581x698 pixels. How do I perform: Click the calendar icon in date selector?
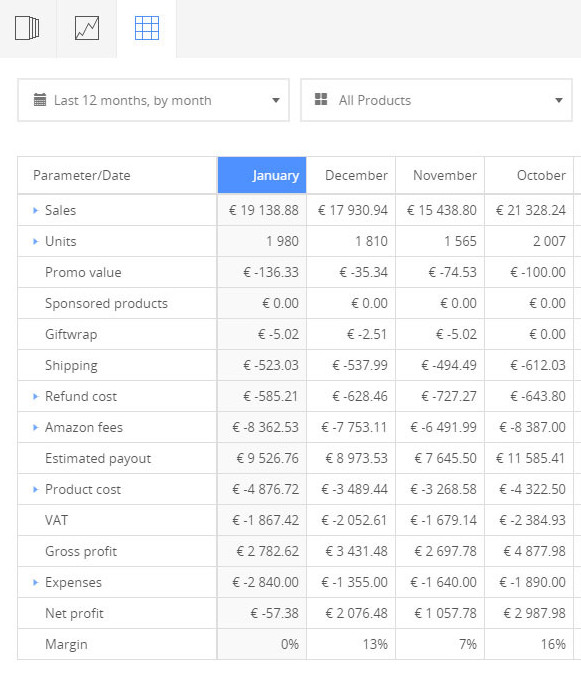click(x=40, y=100)
